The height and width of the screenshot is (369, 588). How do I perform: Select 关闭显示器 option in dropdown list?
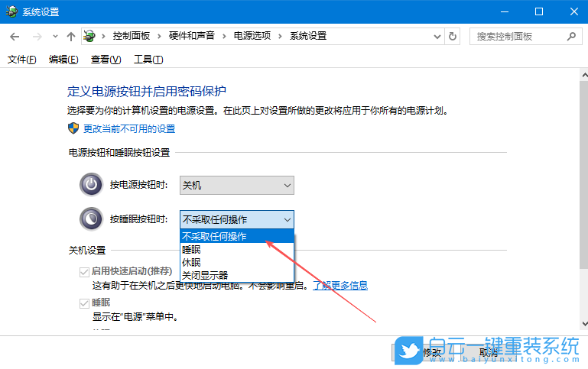[x=237, y=275]
